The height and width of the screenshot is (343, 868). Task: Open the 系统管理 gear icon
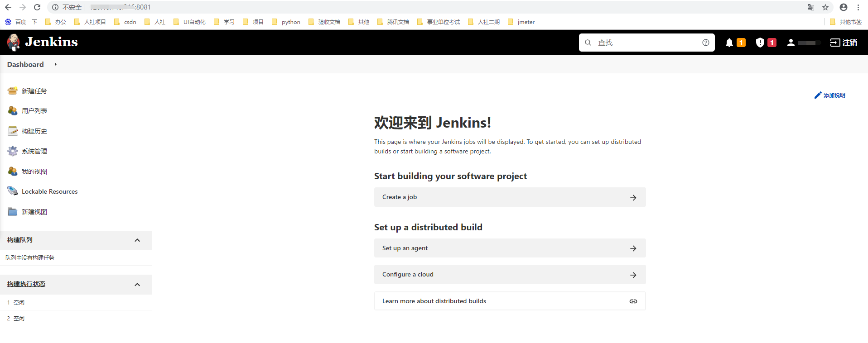click(x=13, y=151)
